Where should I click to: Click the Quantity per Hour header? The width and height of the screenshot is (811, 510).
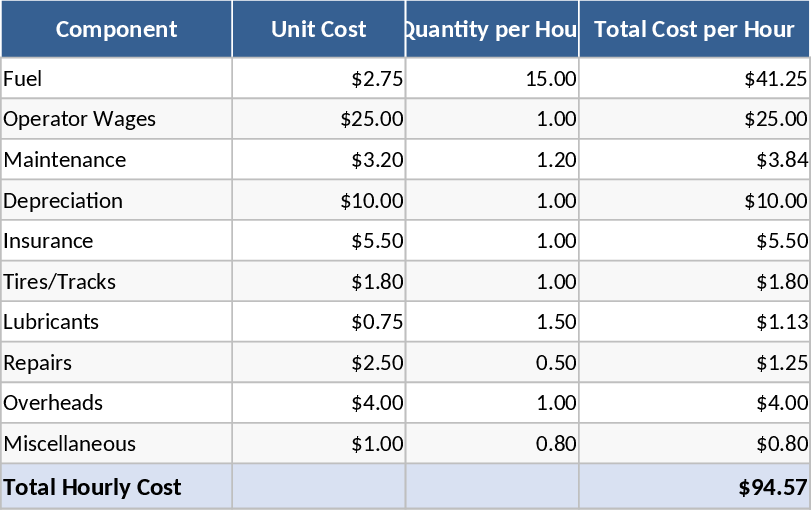(492, 29)
